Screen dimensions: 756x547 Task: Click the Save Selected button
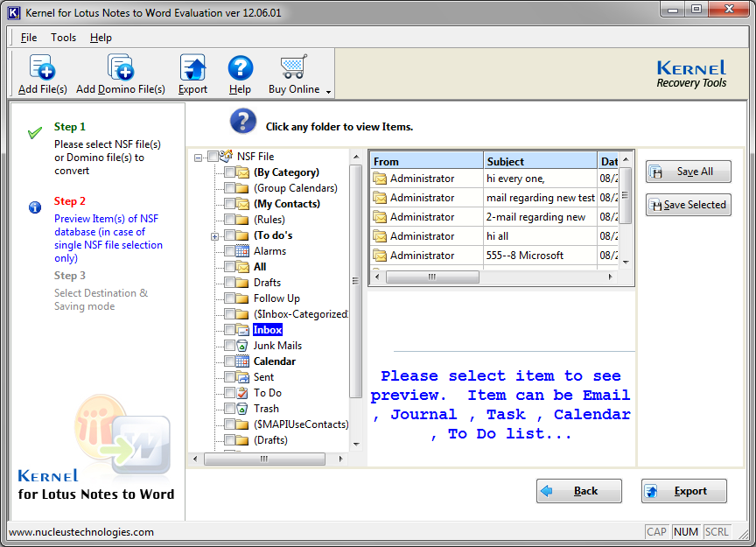click(688, 205)
